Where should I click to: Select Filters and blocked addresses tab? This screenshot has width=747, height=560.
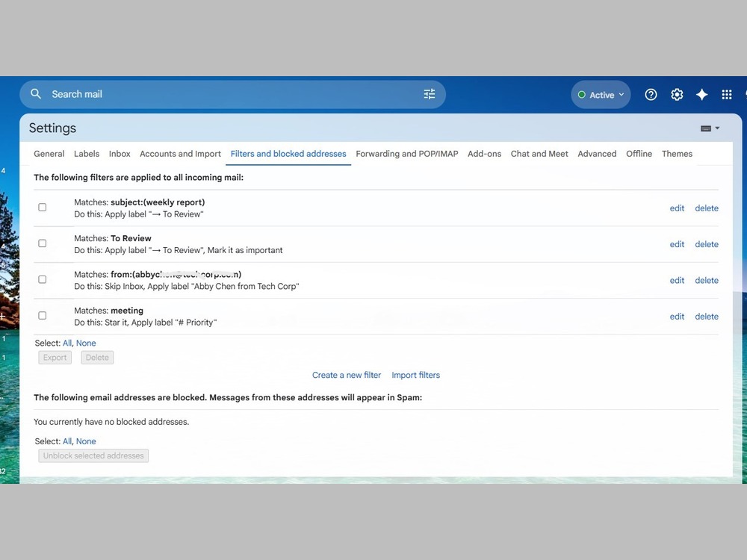(288, 154)
